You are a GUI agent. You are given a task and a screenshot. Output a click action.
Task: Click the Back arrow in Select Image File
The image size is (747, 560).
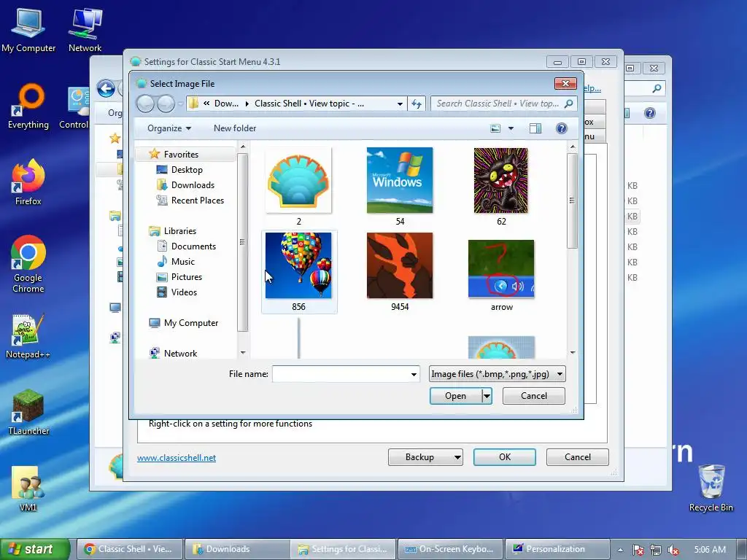145,104
